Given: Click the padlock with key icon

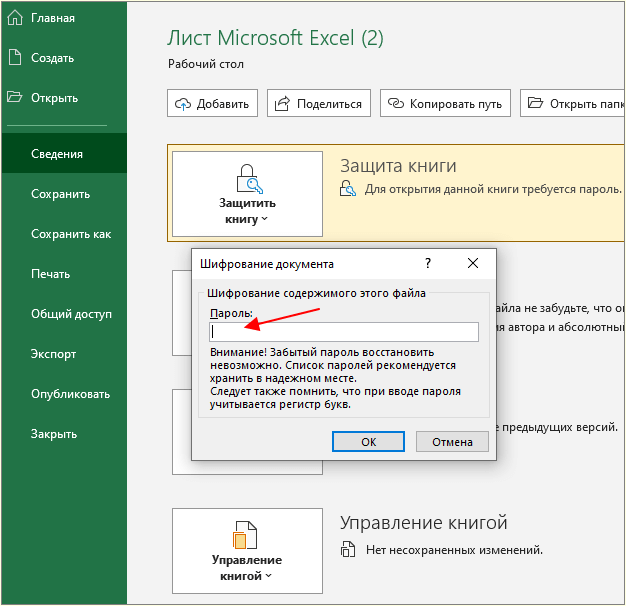Looking at the screenshot, I should pyautogui.click(x=250, y=179).
